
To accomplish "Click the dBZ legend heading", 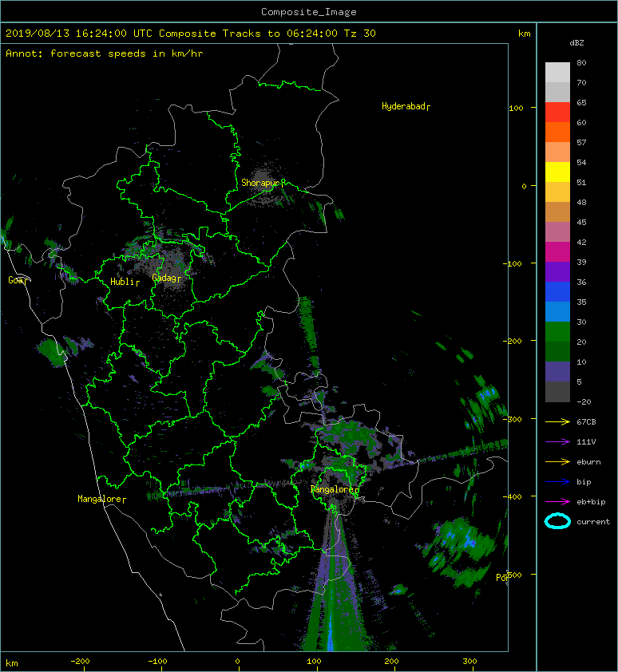I will (576, 43).
